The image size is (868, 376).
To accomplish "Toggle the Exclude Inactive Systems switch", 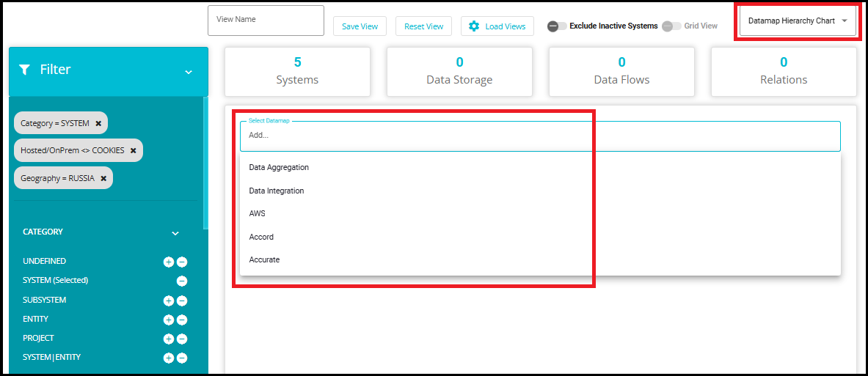I will [556, 26].
